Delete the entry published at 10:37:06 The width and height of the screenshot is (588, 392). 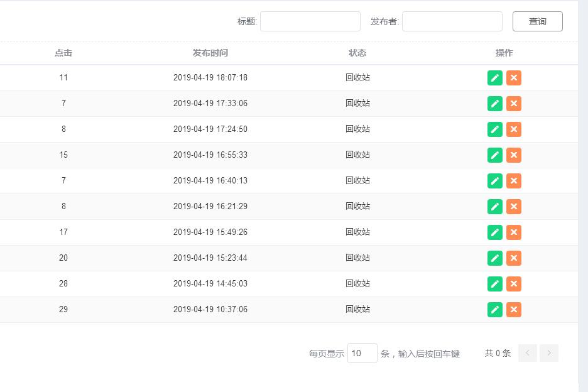pyautogui.click(x=514, y=310)
